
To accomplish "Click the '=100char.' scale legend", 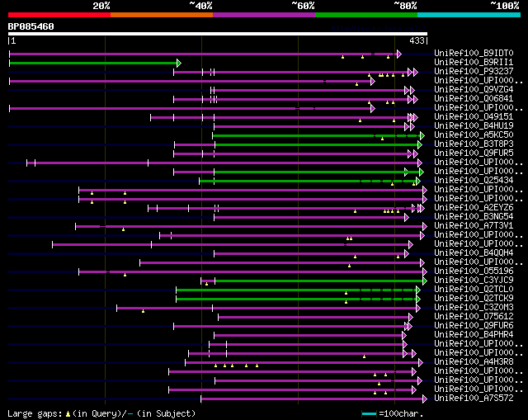I will click(x=401, y=413).
